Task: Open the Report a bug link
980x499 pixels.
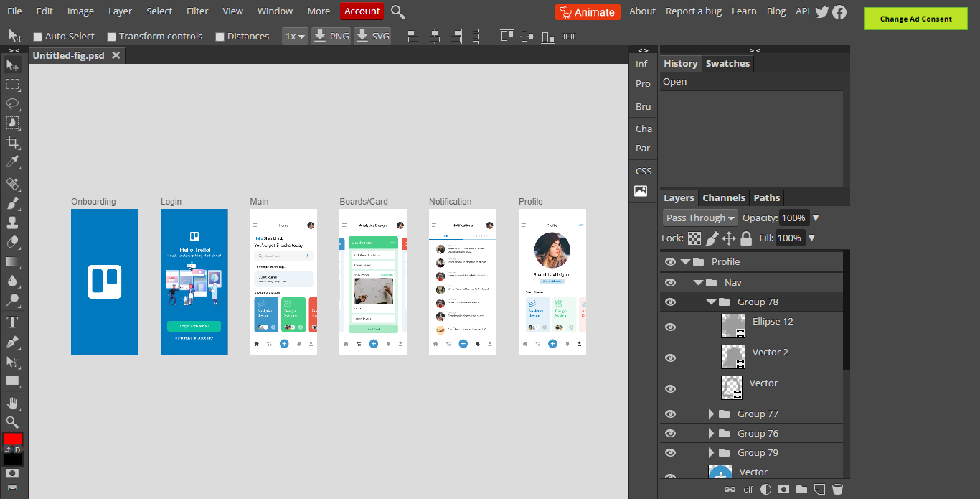Action: click(694, 11)
